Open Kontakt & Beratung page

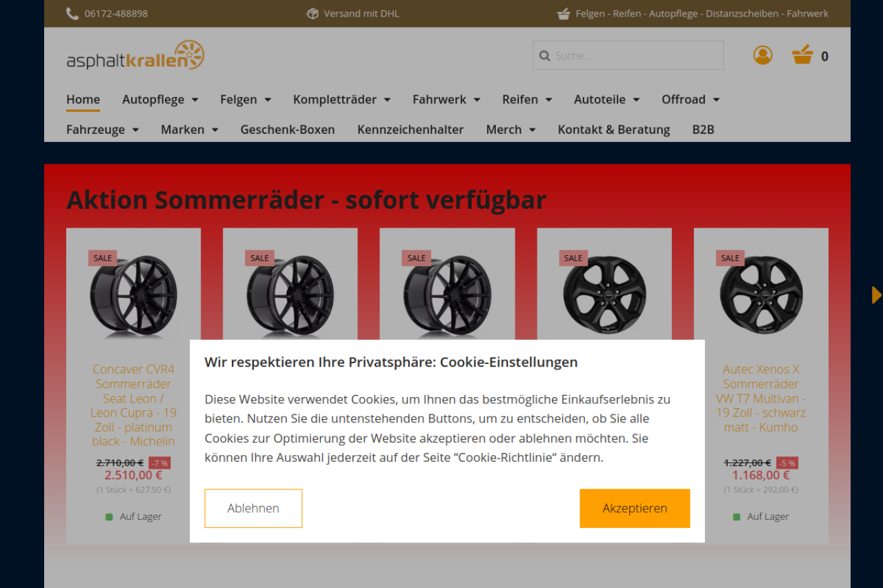pyautogui.click(x=614, y=130)
